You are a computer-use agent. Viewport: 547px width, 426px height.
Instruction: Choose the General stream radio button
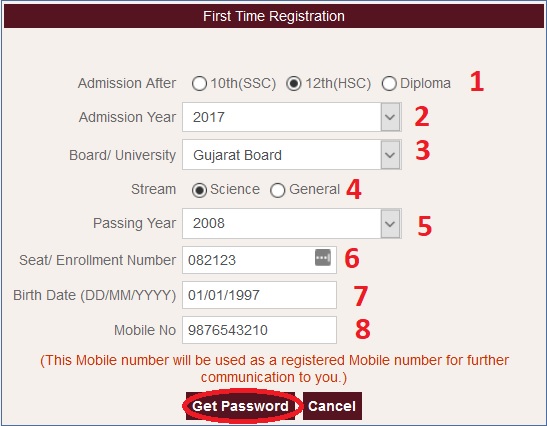click(x=278, y=190)
